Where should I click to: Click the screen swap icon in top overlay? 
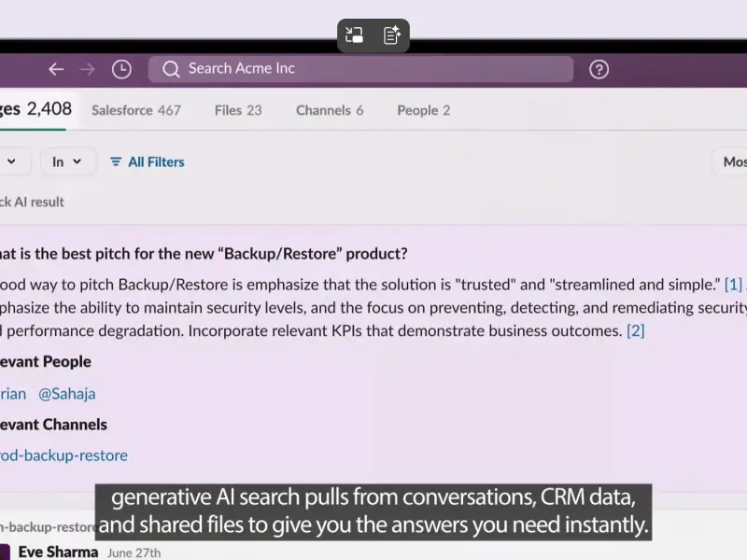(x=354, y=35)
